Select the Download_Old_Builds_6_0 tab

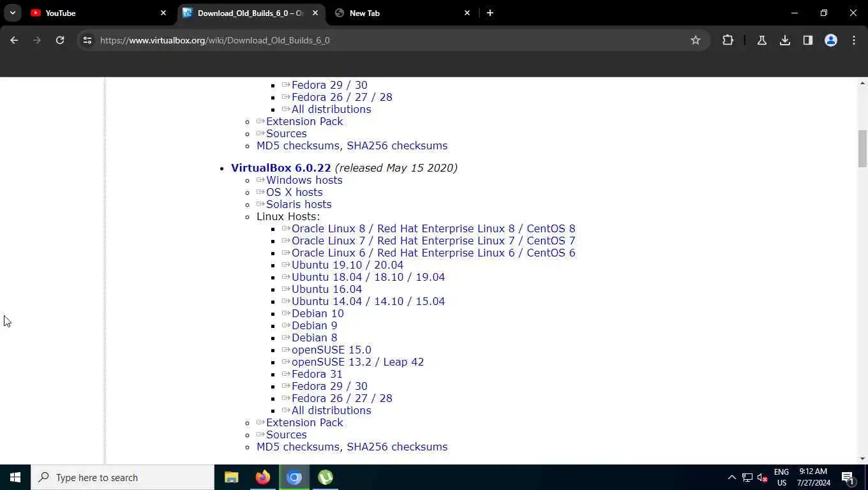coord(251,13)
